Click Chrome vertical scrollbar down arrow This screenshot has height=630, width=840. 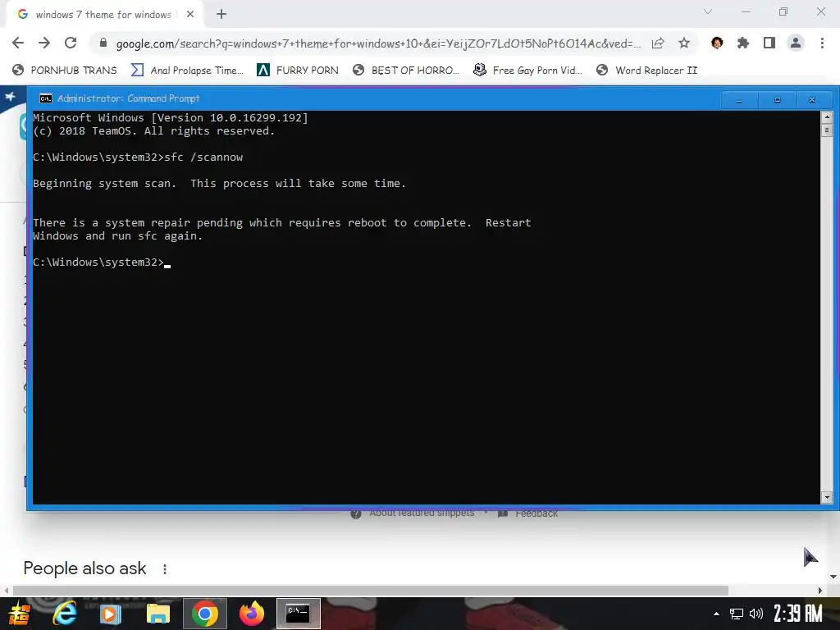pyautogui.click(x=833, y=577)
